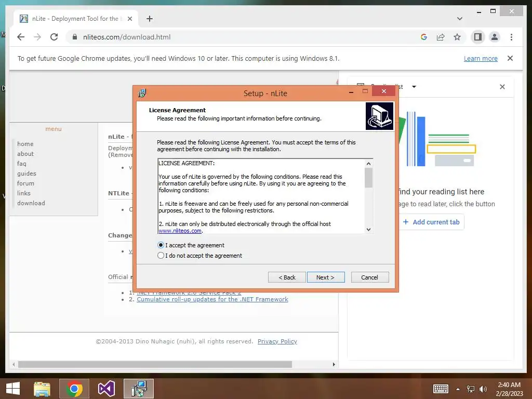Close the reading list side panel
532x399 pixels.
(x=502, y=87)
